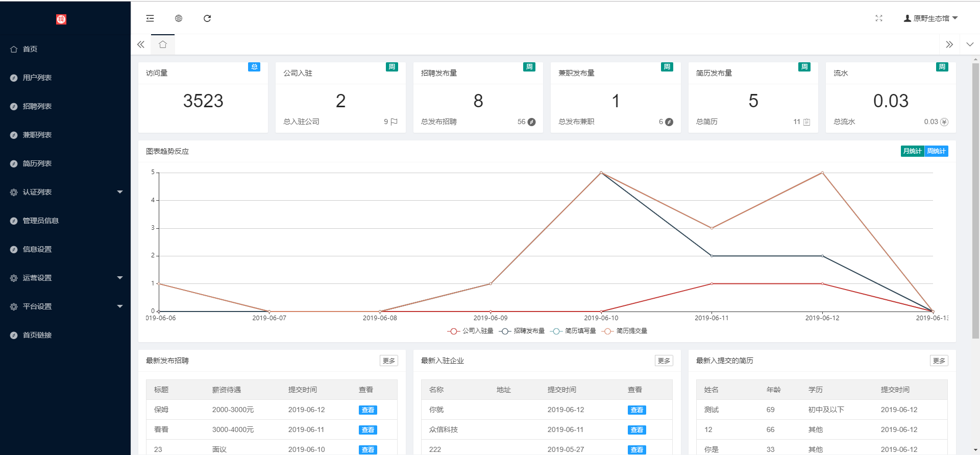
Task: Open 信息设置 menu item
Action: point(65,249)
